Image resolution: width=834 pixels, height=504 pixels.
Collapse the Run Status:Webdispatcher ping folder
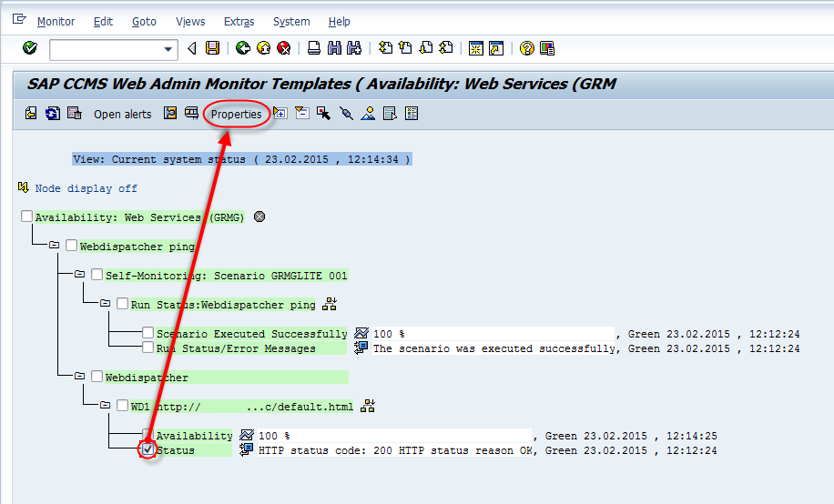click(105, 304)
